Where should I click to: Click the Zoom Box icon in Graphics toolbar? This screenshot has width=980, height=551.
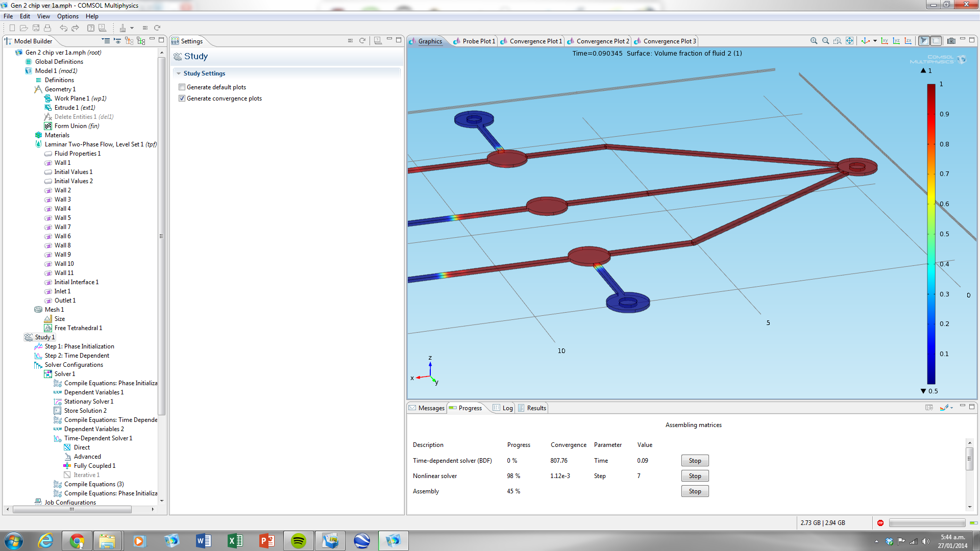click(838, 41)
